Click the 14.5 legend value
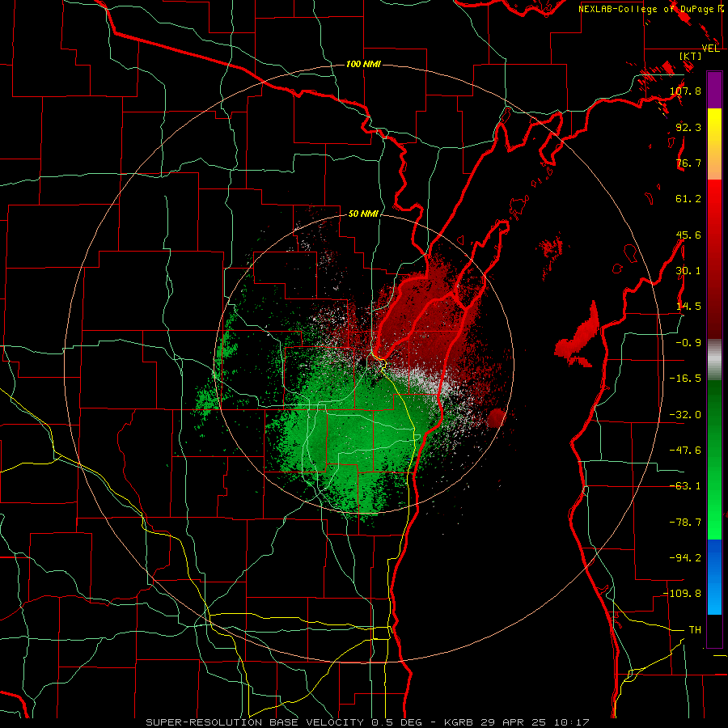Viewport: 728px width, 728px height. click(x=688, y=307)
